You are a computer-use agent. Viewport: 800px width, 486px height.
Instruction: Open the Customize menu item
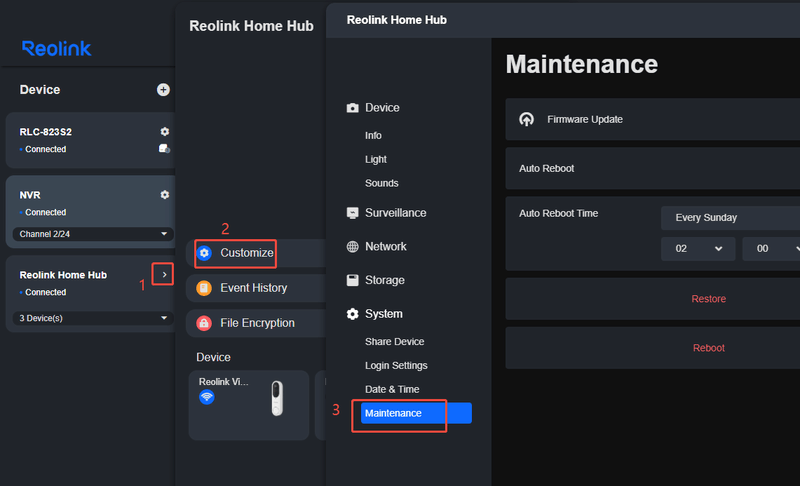click(x=256, y=253)
